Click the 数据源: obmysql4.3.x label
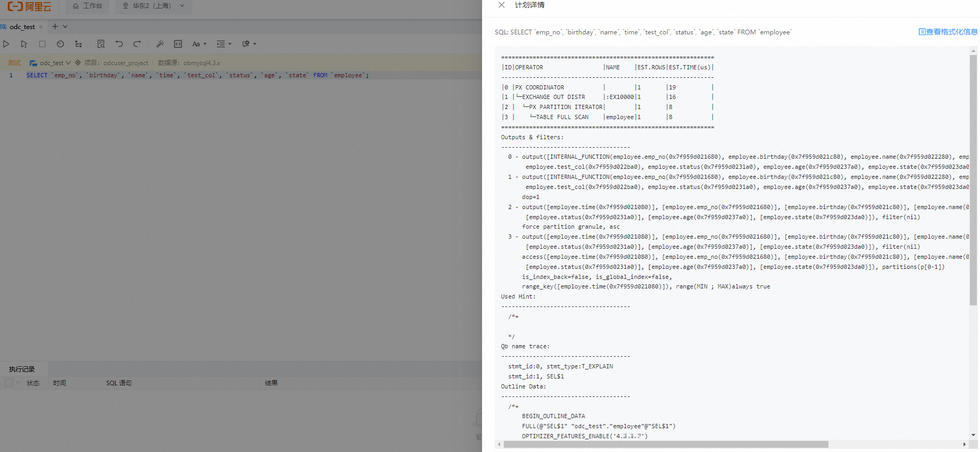Screen dimensions: 980x452 click(189, 63)
